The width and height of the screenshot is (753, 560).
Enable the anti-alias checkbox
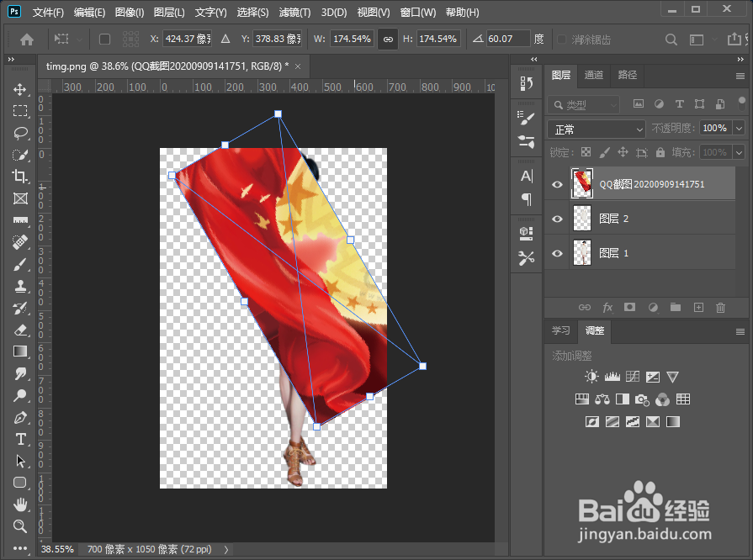[561, 40]
